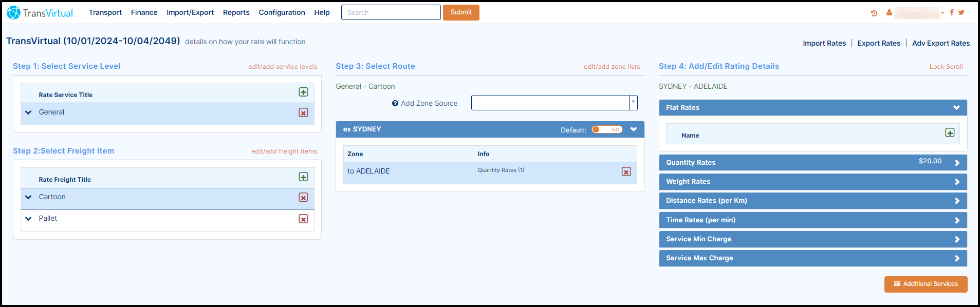Screen dimensions: 980x307
Task: Click the user profile icon
Action: [889, 12]
